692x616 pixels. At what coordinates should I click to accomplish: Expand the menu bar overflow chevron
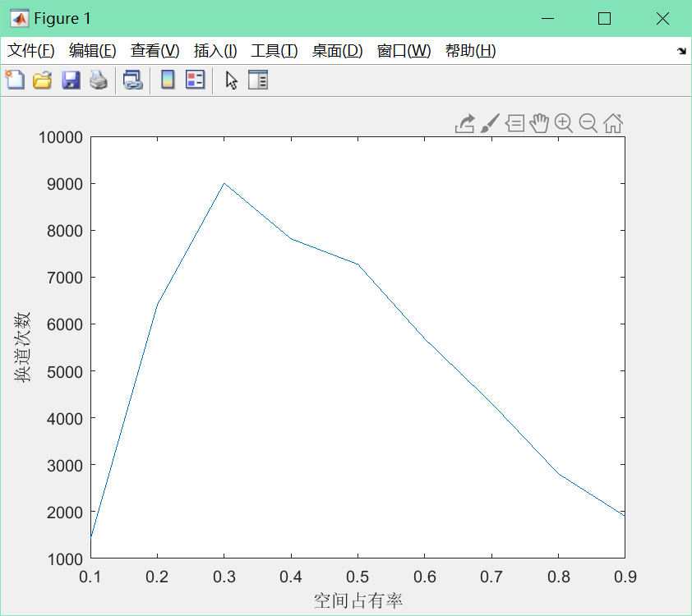(x=681, y=50)
